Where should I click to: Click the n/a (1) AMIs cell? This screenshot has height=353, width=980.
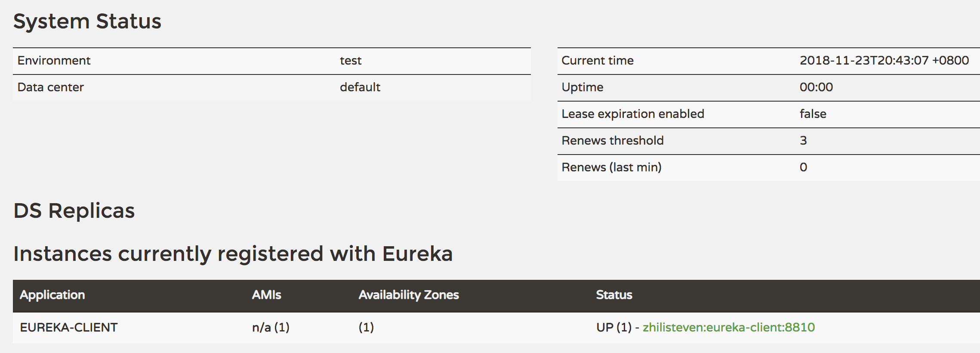[271, 328]
